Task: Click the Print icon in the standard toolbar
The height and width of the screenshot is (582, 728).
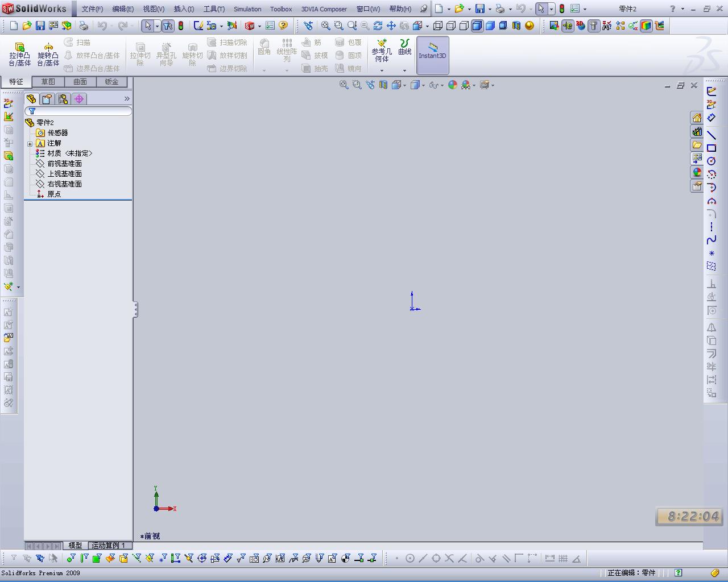Action: coord(84,26)
